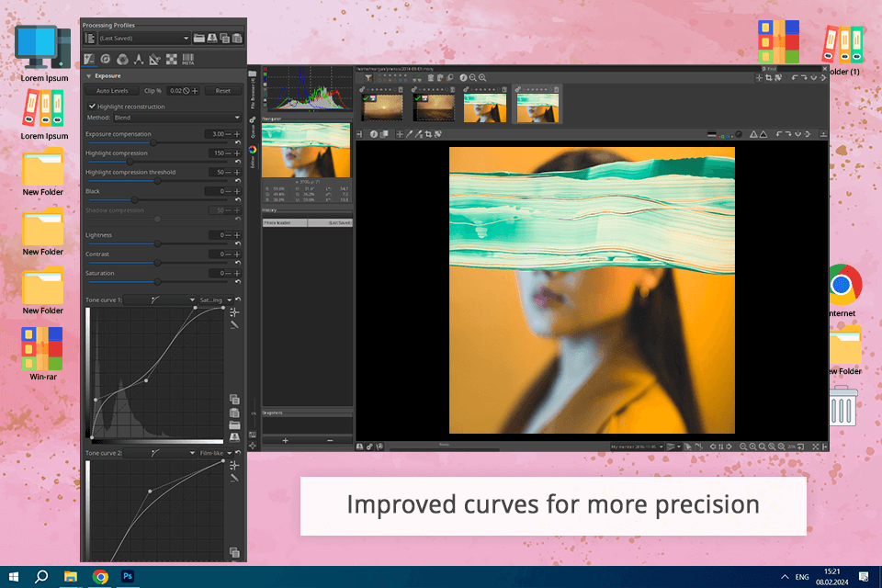Click the load processing profile folder icon
Screen dimensions: 882x588
click(199, 38)
